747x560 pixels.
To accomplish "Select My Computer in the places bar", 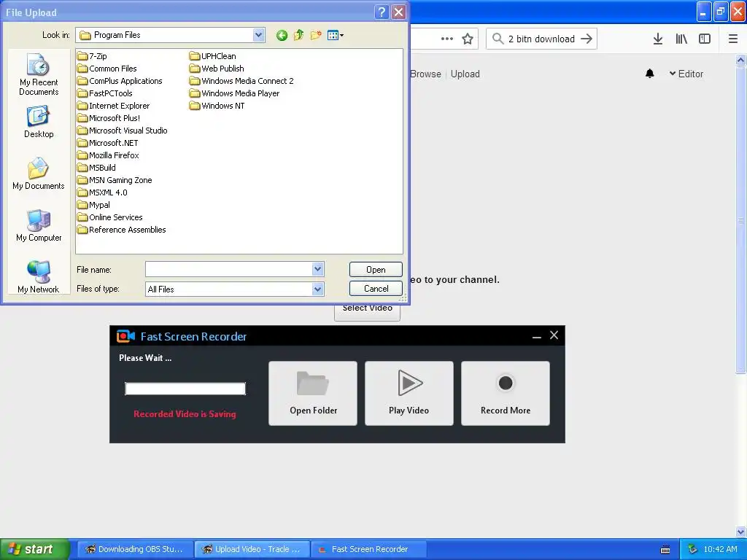I will pos(39,226).
